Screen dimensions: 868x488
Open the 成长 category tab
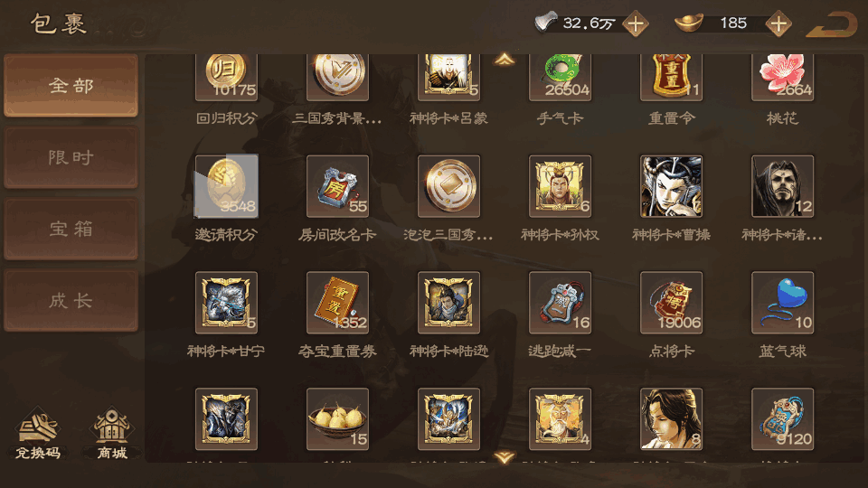coord(71,301)
